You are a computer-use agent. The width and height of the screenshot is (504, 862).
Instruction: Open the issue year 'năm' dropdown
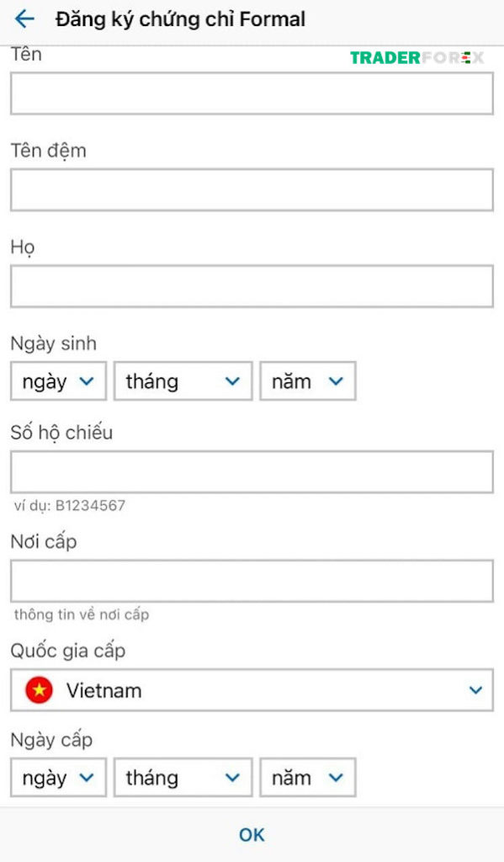point(307,777)
